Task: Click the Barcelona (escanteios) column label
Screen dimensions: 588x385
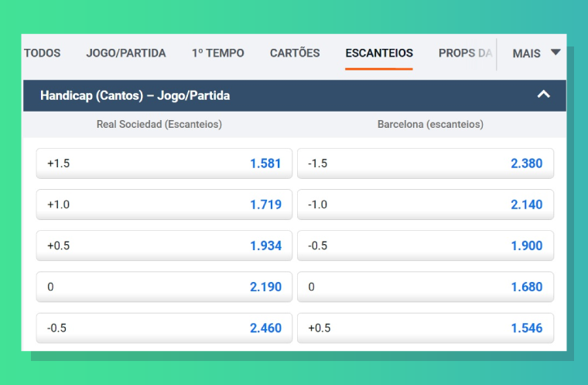Action: 430,124
